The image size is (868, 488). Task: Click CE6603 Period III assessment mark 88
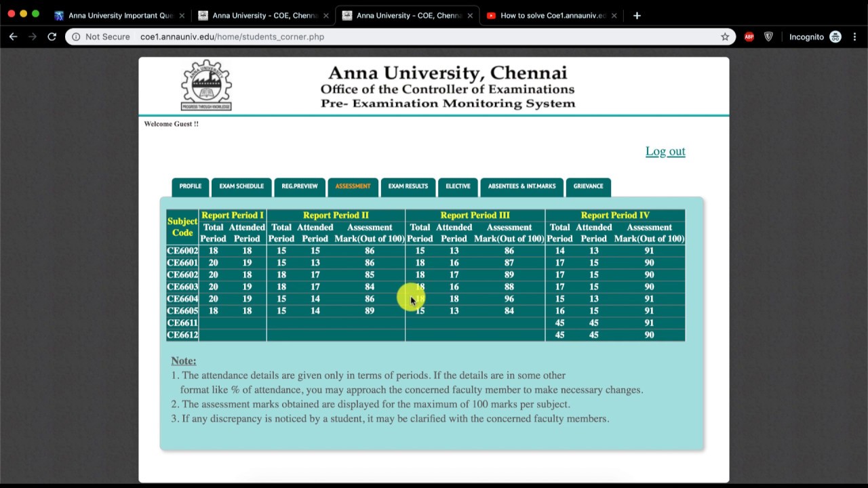[509, 287]
